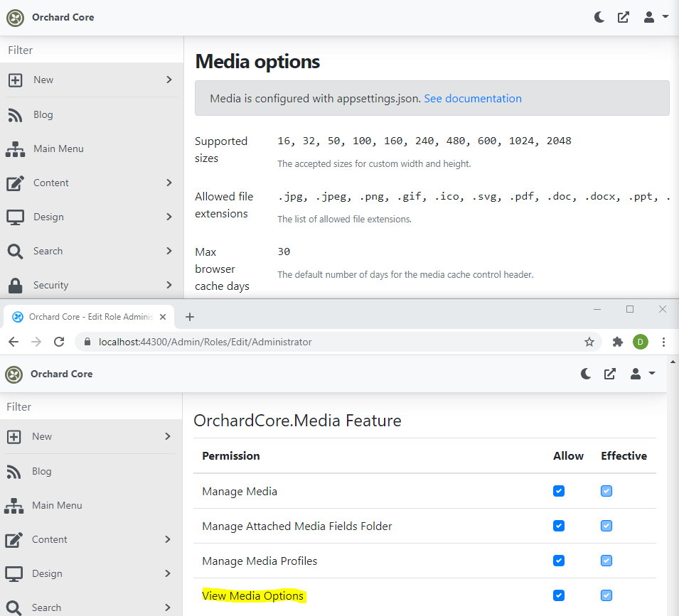Click Effective for Manage Attached Media Fields Folder
The image size is (679, 616).
coord(606,526)
